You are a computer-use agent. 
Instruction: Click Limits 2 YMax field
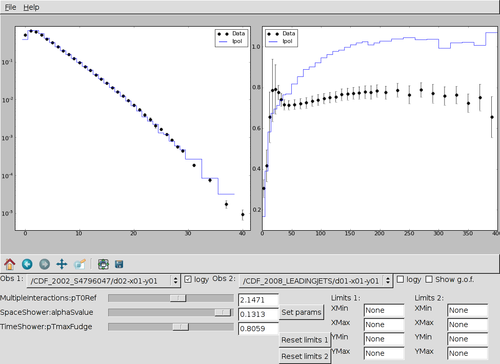(467, 353)
